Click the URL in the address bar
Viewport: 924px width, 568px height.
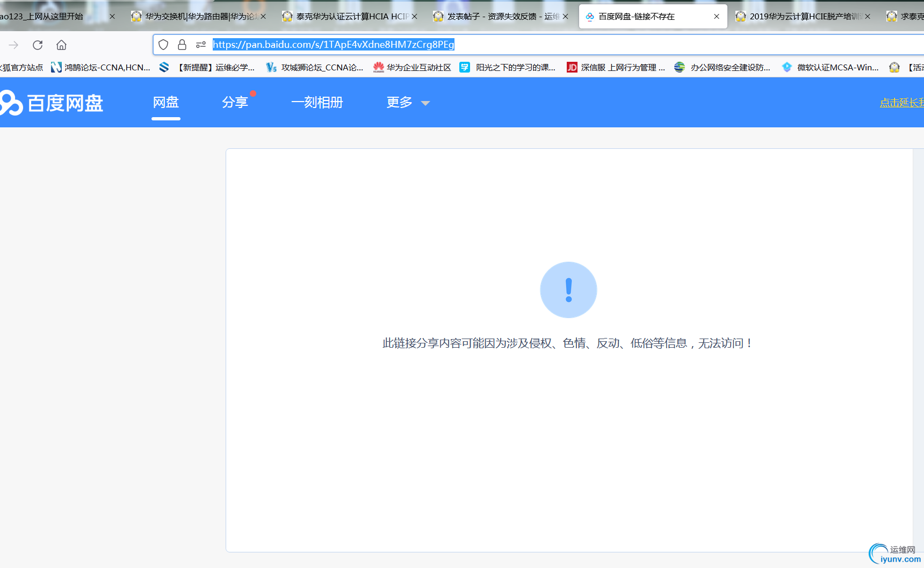pyautogui.click(x=333, y=45)
